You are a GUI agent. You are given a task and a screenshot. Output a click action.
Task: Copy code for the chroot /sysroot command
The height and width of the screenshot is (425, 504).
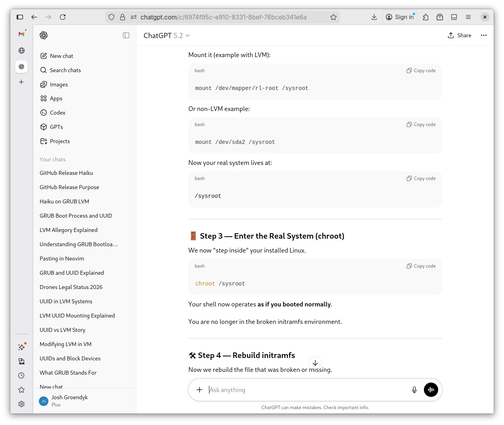coord(421,266)
